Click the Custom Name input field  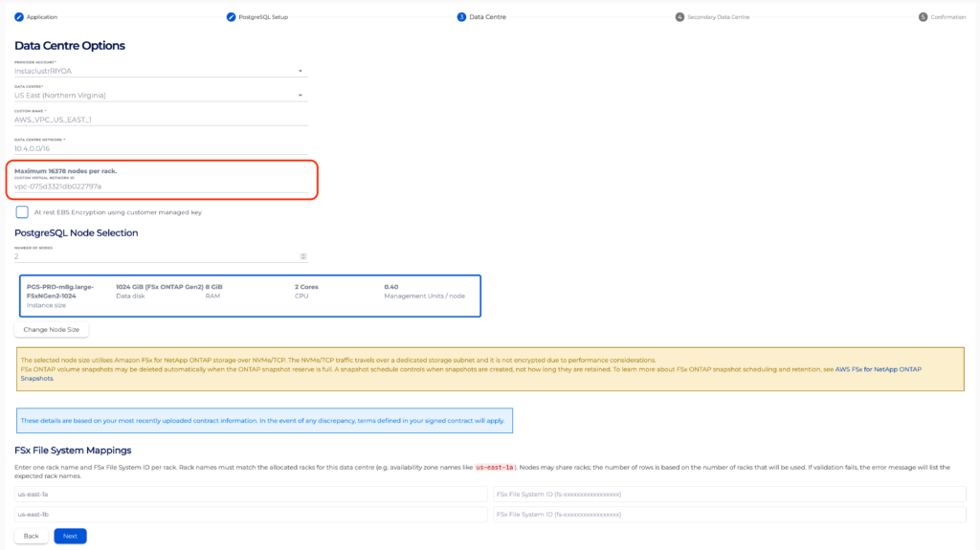click(x=161, y=120)
